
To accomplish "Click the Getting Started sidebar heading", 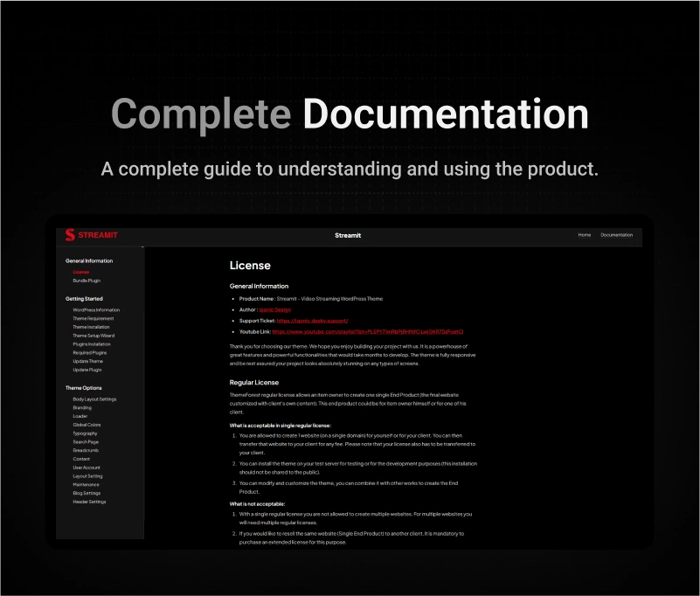I will pyautogui.click(x=84, y=299).
